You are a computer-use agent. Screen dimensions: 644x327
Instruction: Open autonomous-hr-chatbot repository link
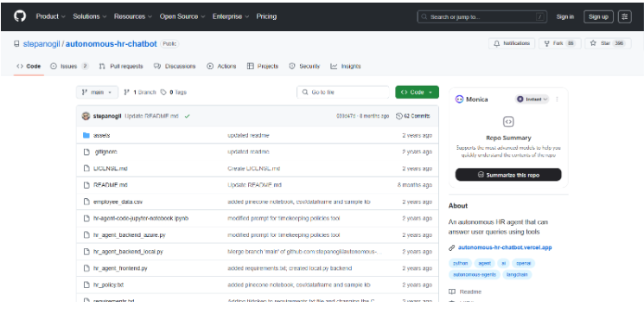[112, 43]
